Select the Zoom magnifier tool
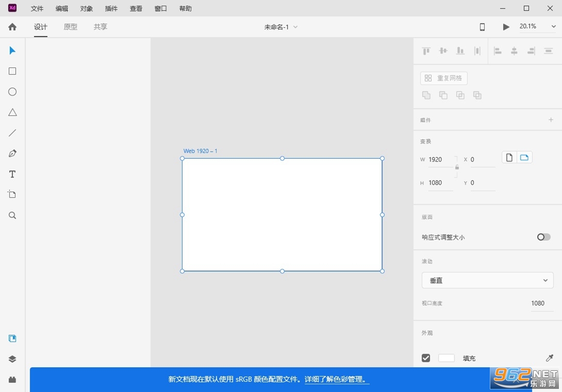Image resolution: width=562 pixels, height=392 pixels. (x=12, y=215)
